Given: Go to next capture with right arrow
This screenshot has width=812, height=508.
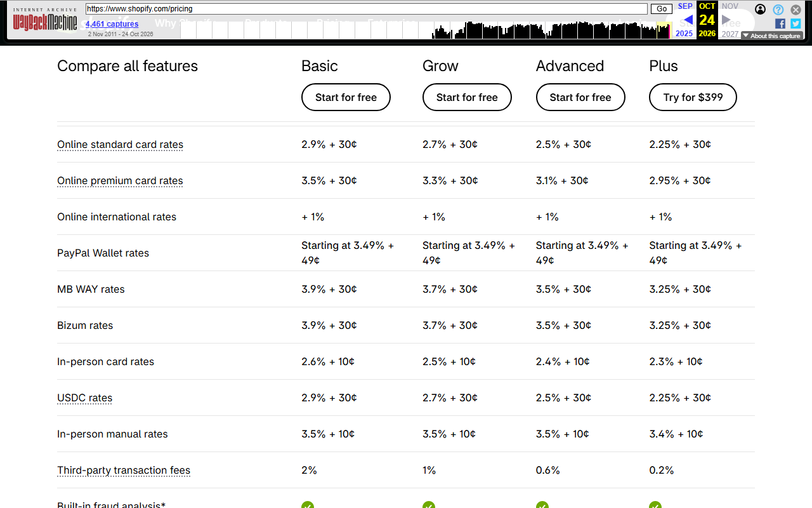Looking at the screenshot, I should click(726, 20).
